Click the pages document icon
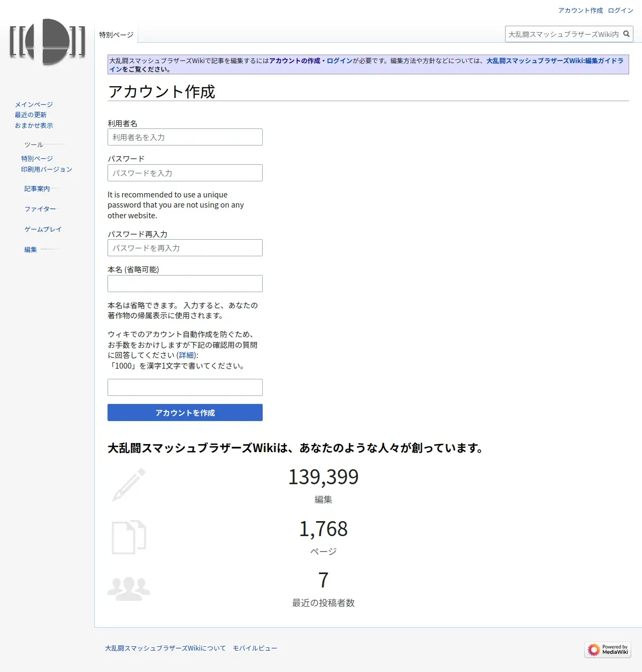This screenshot has width=642, height=672. (x=129, y=537)
